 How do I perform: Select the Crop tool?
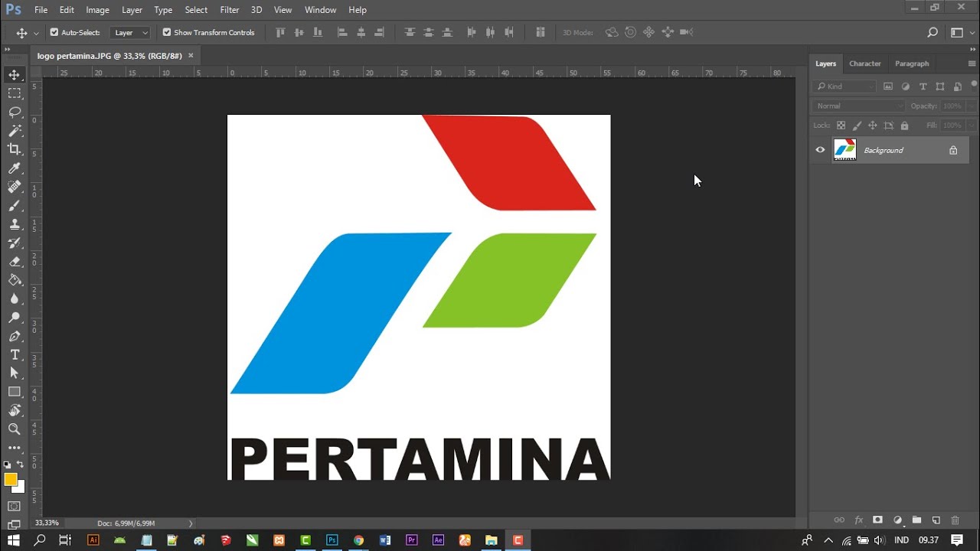tap(15, 149)
